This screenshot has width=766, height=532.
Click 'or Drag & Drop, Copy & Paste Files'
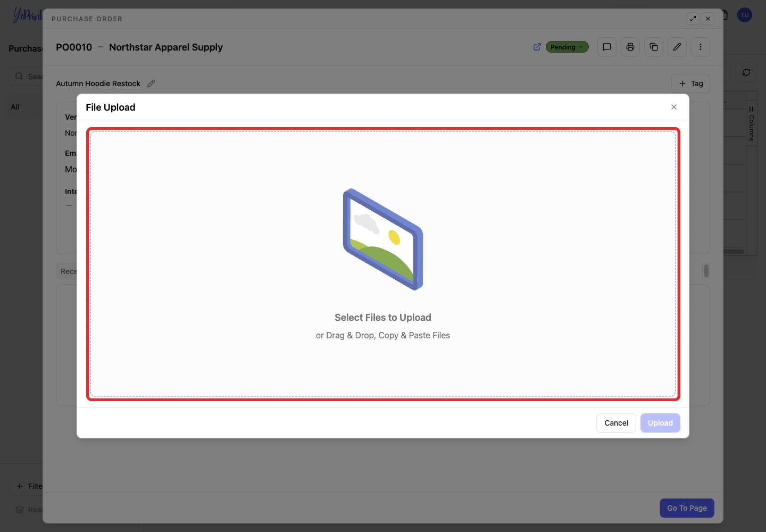pos(383,335)
